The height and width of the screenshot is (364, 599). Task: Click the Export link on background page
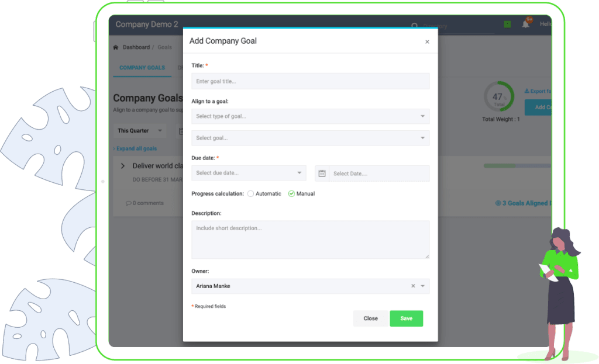(x=538, y=91)
